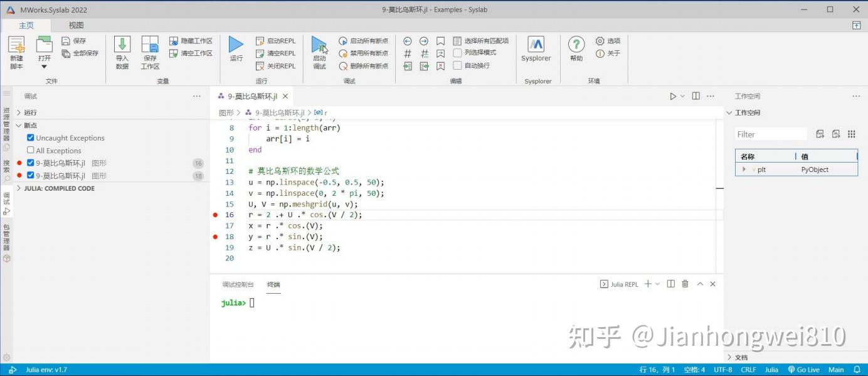Viewport: 868px width, 376px height.
Task: Click 禁用所有断点 disable all breakpoints
Action: coord(364,53)
